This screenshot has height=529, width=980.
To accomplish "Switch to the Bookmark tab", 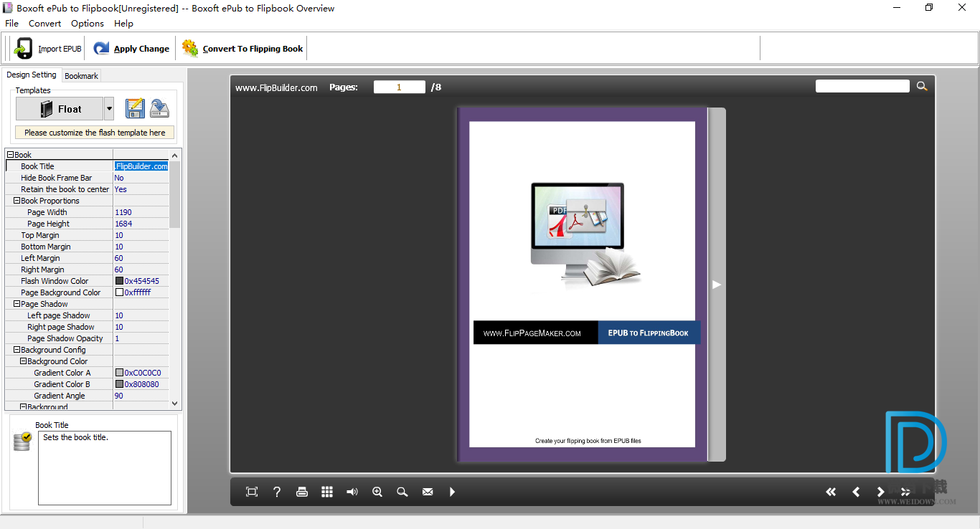I will click(81, 75).
